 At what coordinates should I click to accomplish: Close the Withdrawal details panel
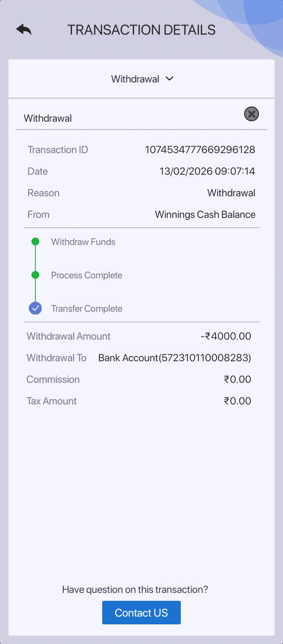click(252, 114)
